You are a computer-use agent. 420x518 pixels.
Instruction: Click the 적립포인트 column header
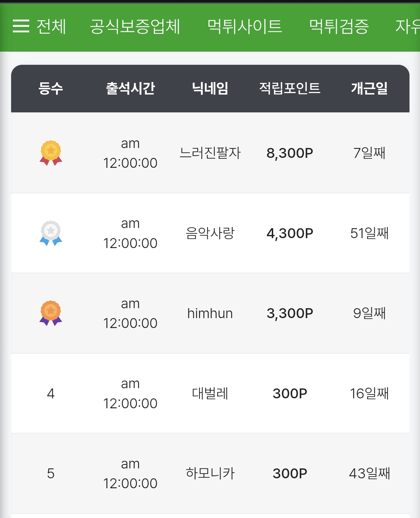[x=290, y=88]
